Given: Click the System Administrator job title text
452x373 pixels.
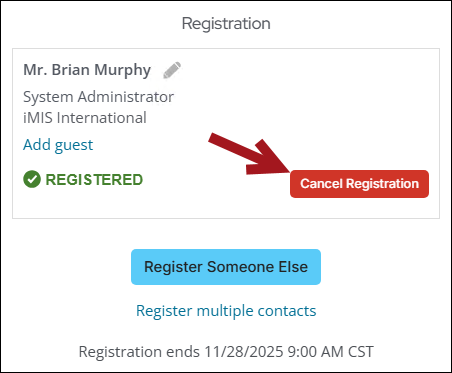Looking at the screenshot, I should tap(98, 97).
